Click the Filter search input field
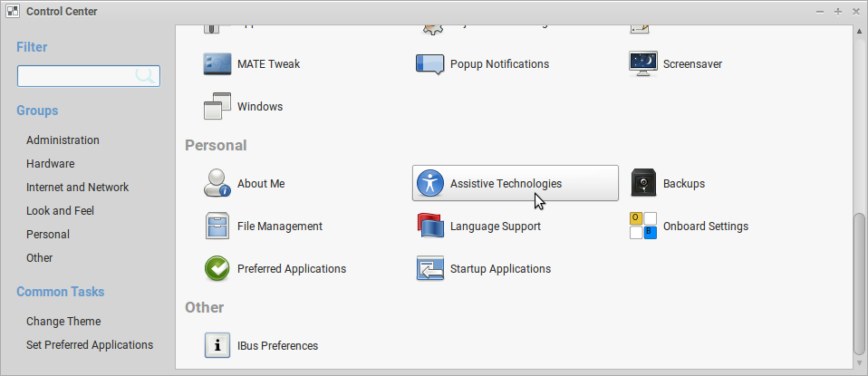The image size is (868, 376). [x=77, y=76]
